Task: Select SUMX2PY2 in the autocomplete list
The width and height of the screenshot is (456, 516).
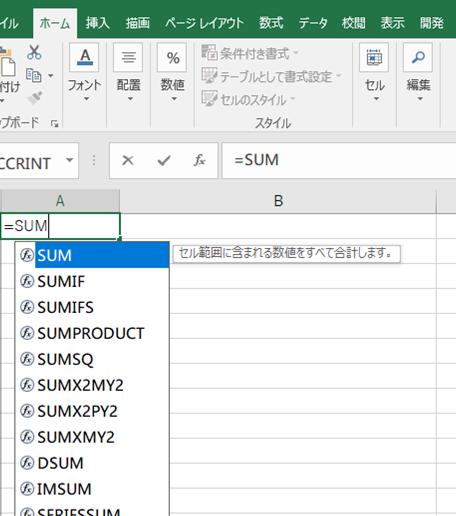Action: [92, 411]
